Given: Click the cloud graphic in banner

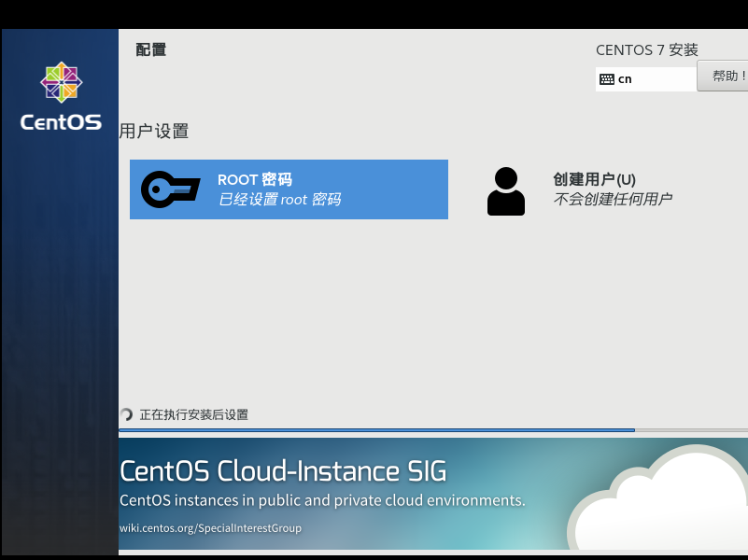Looking at the screenshot, I should coord(657,497).
